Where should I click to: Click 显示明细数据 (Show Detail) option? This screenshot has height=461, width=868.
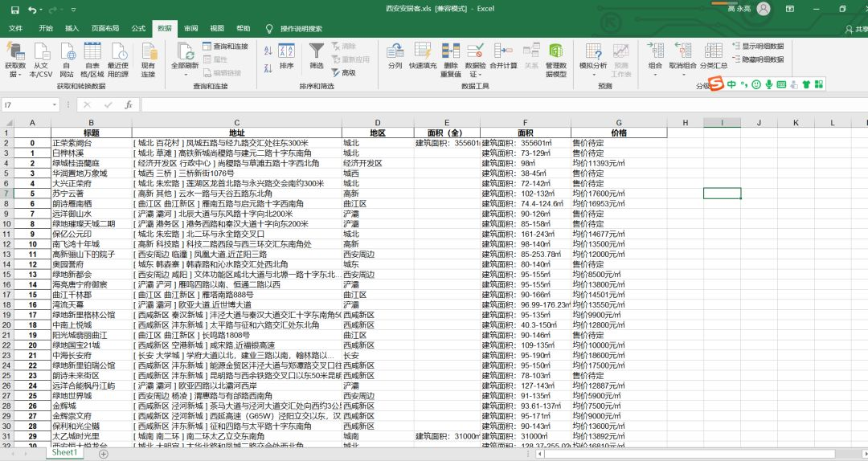pyautogui.click(x=758, y=46)
